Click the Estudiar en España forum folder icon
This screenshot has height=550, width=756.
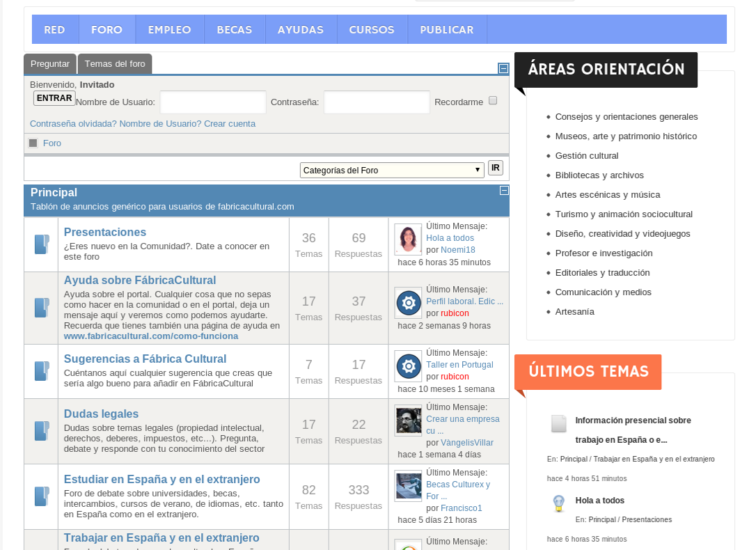(x=42, y=496)
